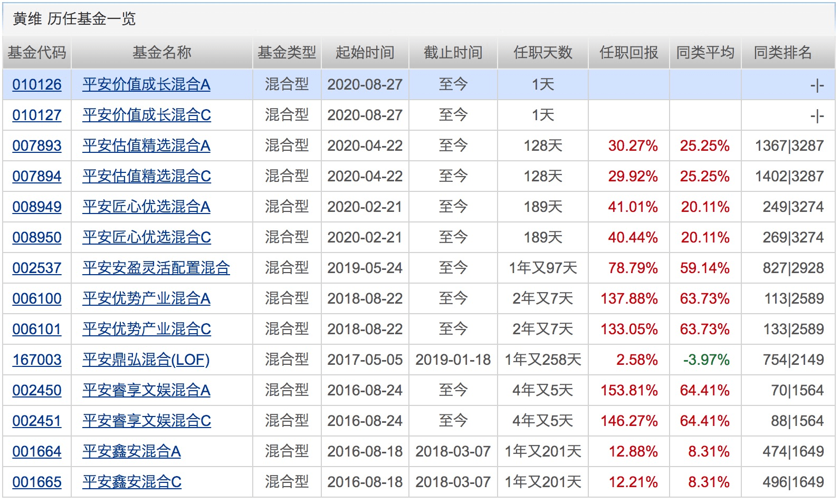Select return value 30.27%
This screenshot has height=504, width=840.
pos(633,146)
